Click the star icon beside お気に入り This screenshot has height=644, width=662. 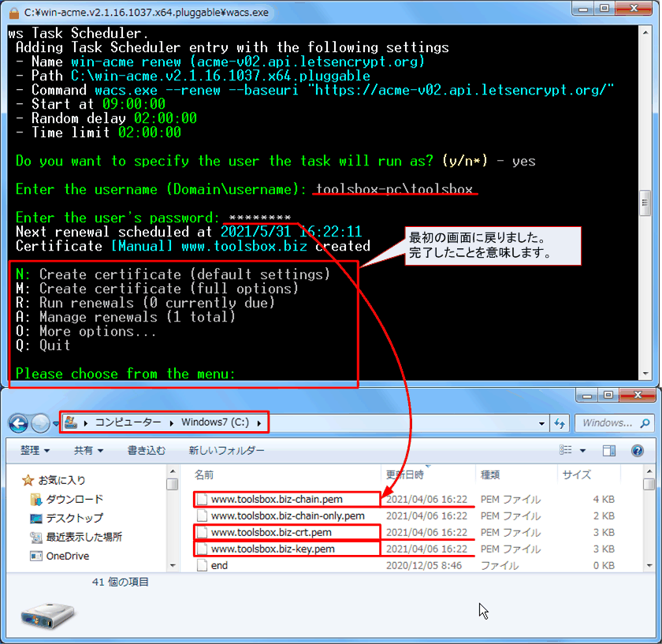click(28, 480)
